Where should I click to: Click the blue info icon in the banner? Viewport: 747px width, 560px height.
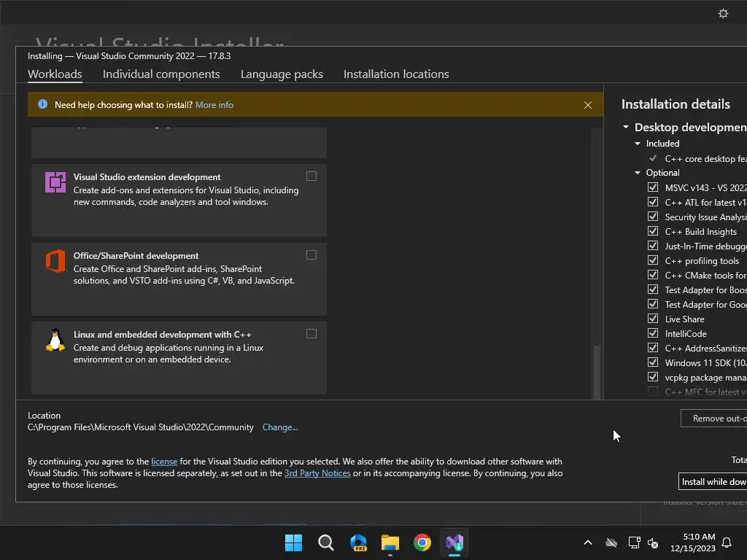click(x=42, y=104)
